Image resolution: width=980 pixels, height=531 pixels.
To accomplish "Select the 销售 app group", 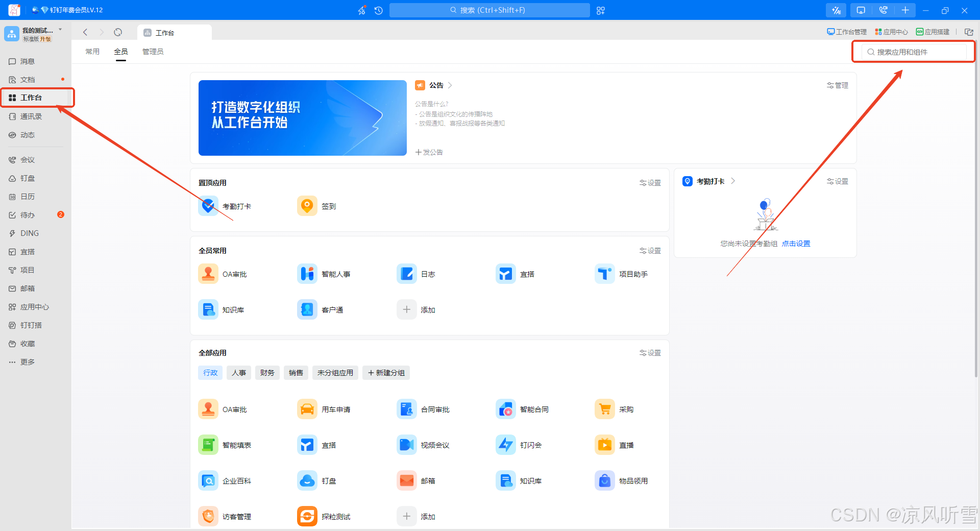I will point(296,373).
